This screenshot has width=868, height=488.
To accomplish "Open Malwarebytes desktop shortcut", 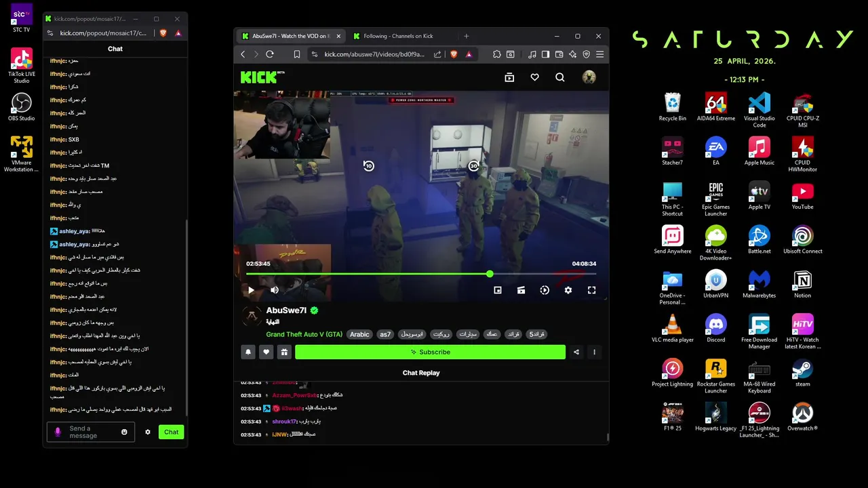I will click(759, 284).
